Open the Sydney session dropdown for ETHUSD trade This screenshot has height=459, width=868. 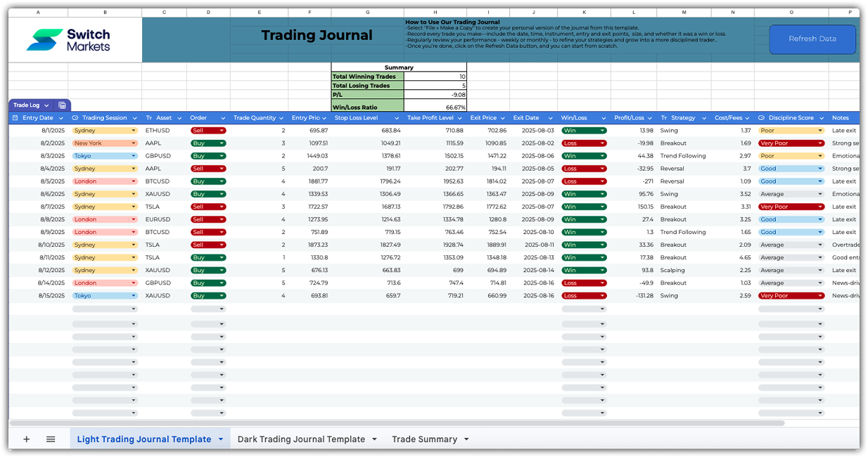click(x=134, y=131)
